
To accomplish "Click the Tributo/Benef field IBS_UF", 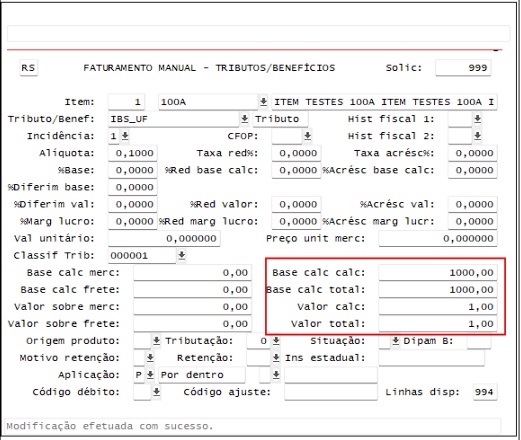I will (173, 119).
